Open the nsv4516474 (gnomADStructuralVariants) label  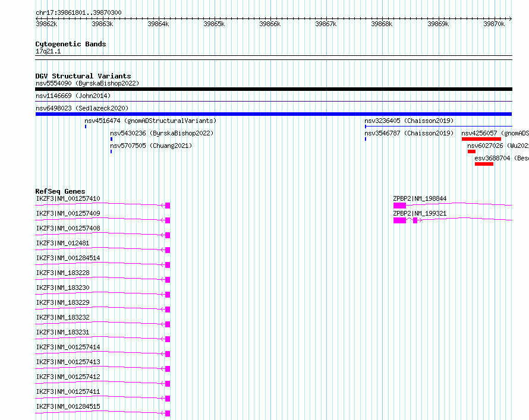coord(150,121)
